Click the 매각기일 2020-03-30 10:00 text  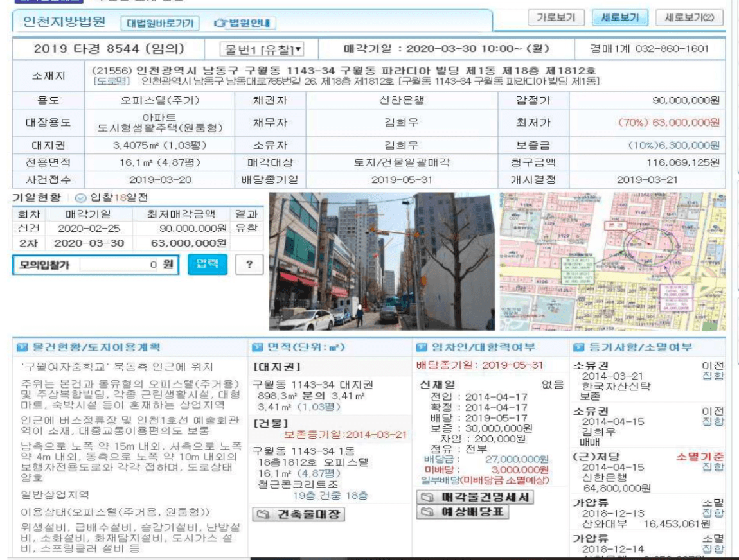click(x=446, y=49)
